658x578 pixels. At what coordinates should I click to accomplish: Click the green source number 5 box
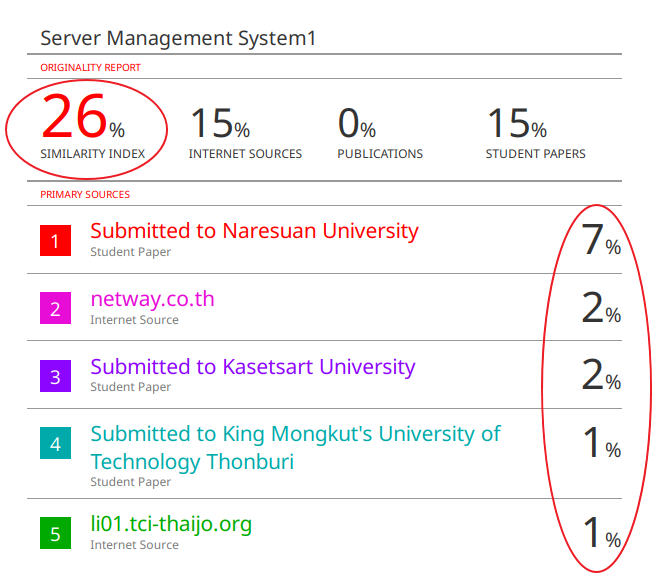pos(55,533)
